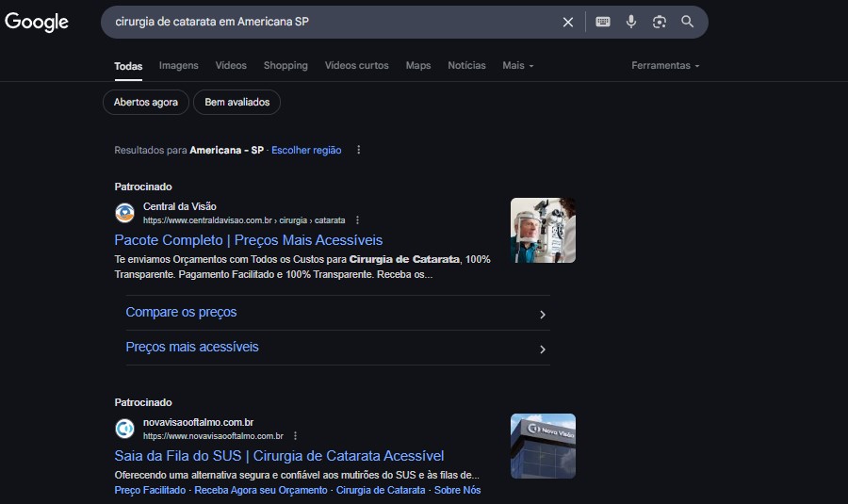The image size is (848, 504).
Task: Toggle the Bem avaliados filter chip
Action: 236,102
